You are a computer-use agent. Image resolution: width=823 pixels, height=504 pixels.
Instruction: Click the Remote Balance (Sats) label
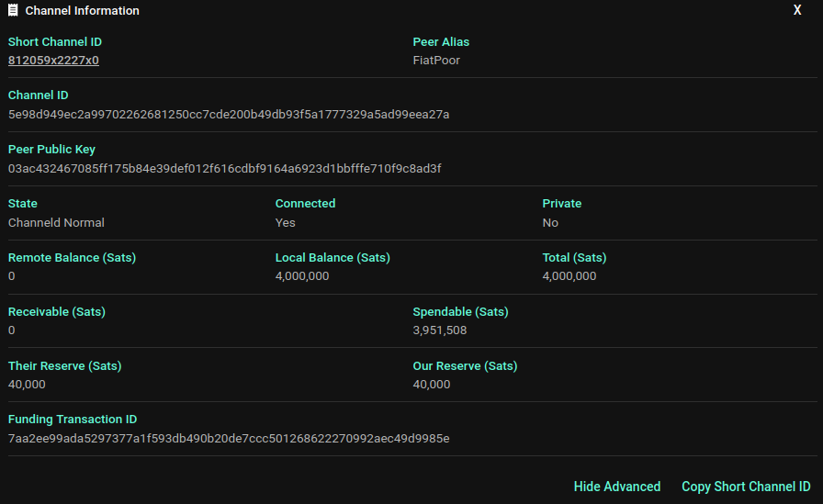pyautogui.click(x=72, y=258)
